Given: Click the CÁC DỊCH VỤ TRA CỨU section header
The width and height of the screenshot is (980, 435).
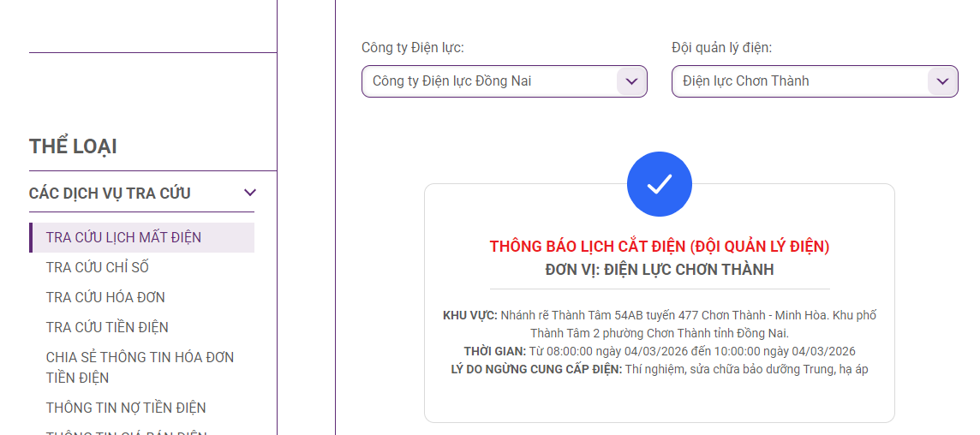Looking at the screenshot, I should coord(110,193).
